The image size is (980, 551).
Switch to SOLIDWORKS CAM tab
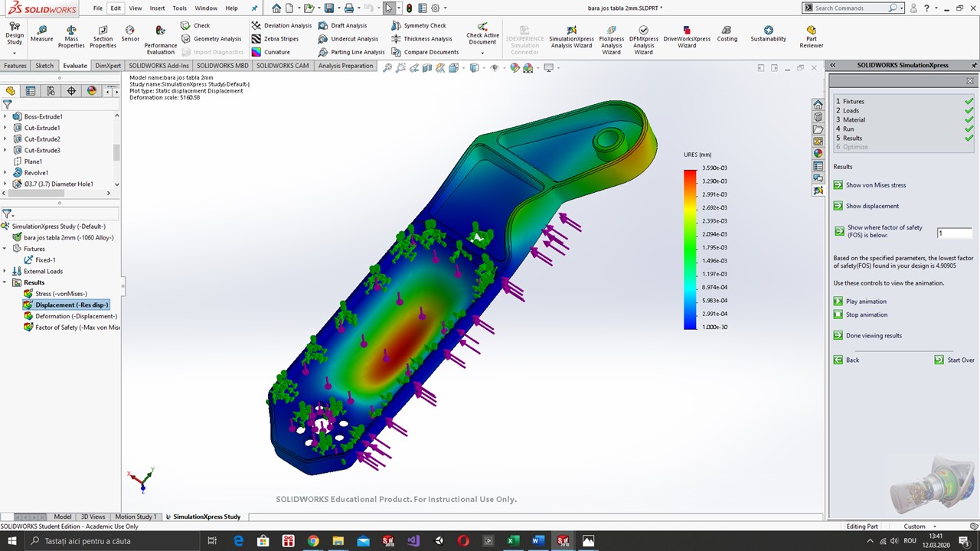283,66
